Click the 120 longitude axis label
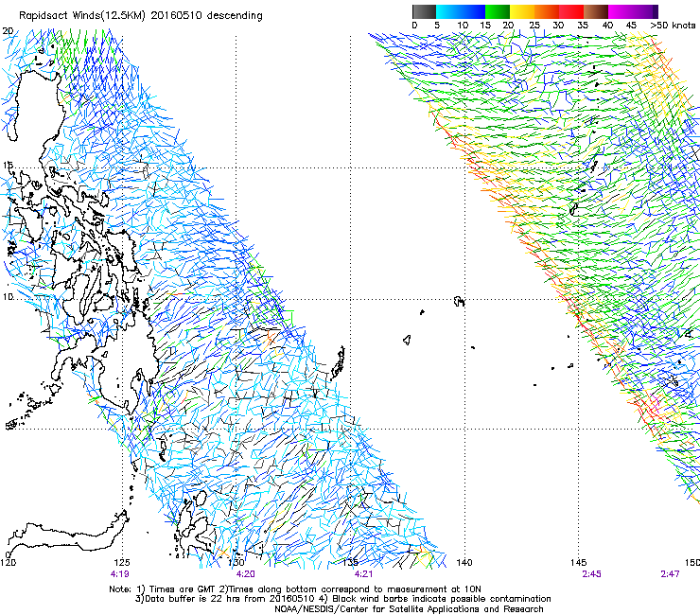The height and width of the screenshot is (615, 700). [8, 562]
